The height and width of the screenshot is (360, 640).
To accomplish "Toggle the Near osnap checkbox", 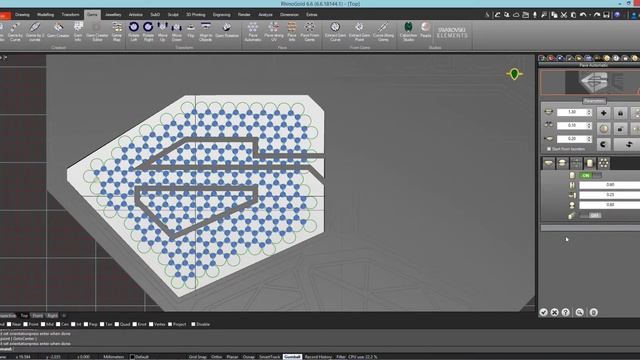I will tap(9, 324).
